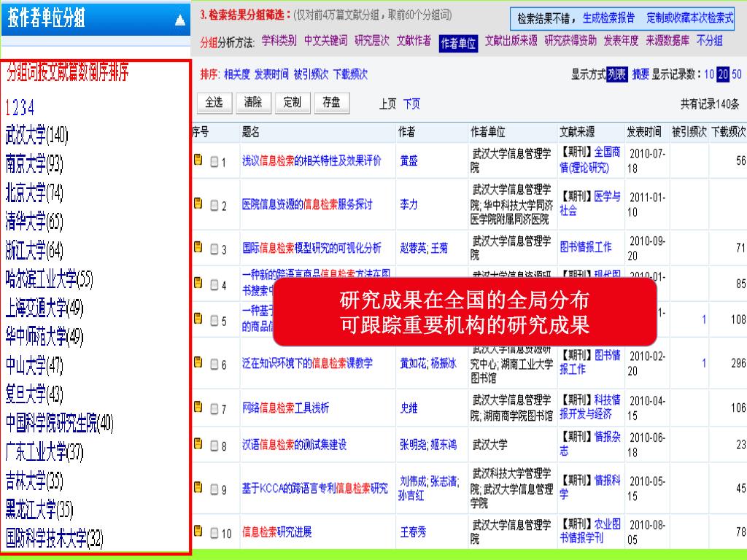
Task: Click the 清除 button
Action: click(x=253, y=102)
